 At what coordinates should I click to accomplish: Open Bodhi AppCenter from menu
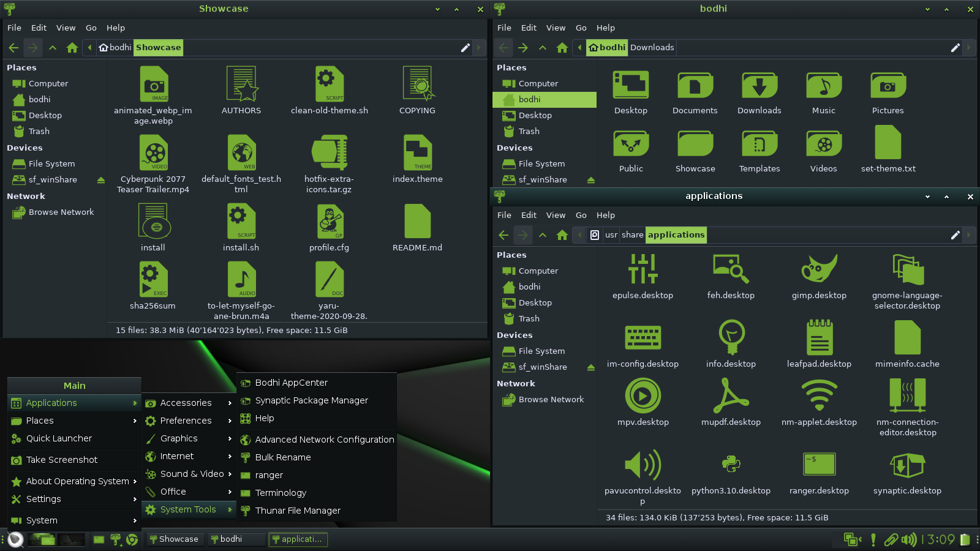click(x=317, y=383)
